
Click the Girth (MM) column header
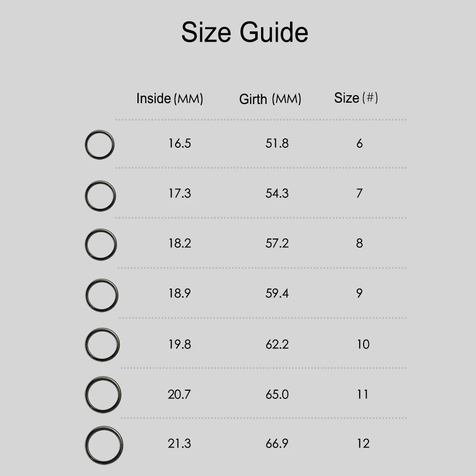(x=270, y=99)
